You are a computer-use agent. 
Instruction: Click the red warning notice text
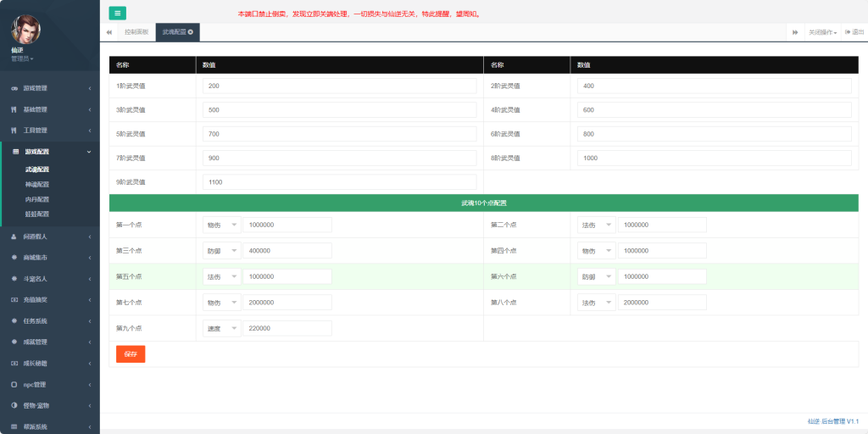(359, 14)
